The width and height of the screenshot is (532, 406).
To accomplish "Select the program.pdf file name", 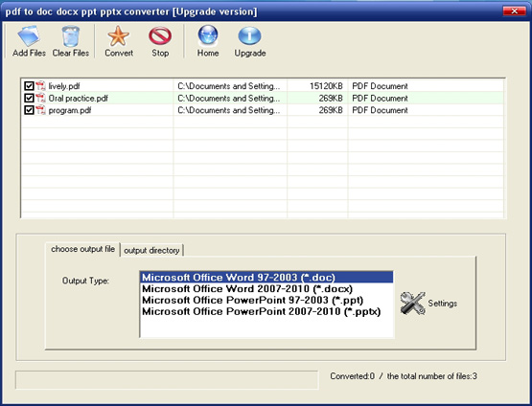I will point(70,110).
